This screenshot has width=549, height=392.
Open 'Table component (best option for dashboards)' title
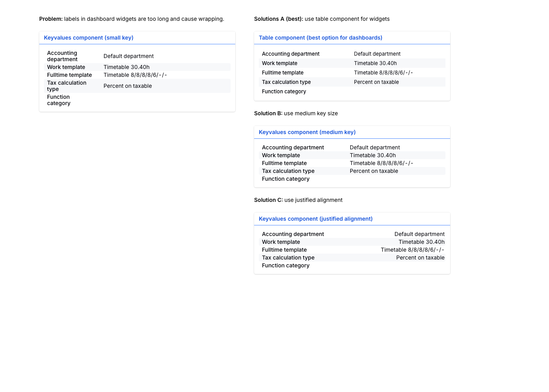pyautogui.click(x=320, y=38)
